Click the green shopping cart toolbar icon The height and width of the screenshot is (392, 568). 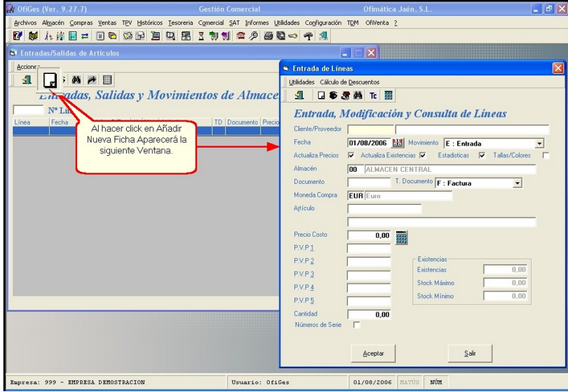pos(214,36)
